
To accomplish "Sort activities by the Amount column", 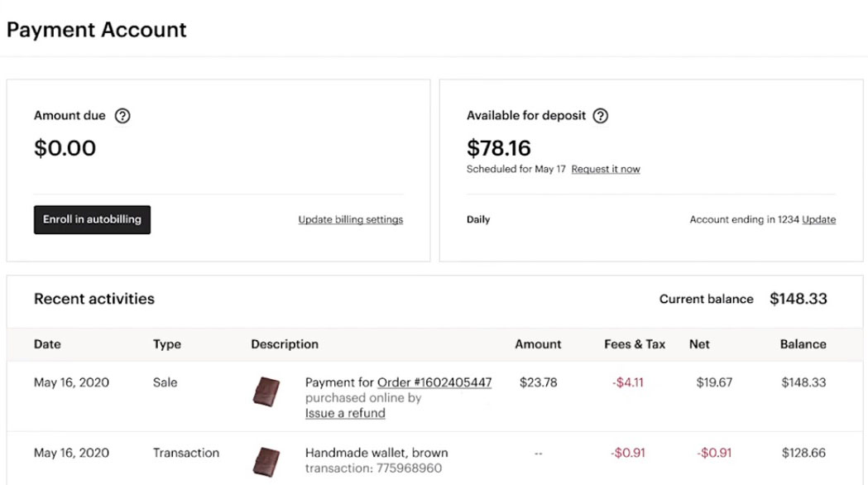I will point(538,344).
